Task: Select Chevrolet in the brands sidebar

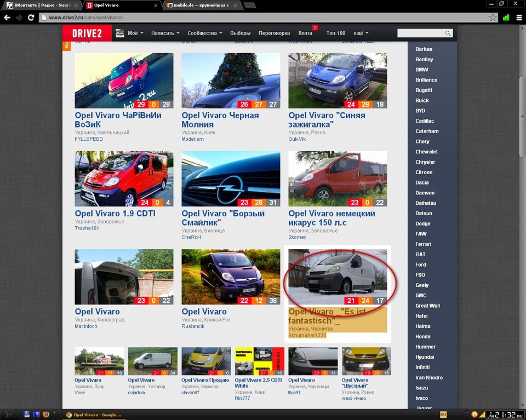Action: click(426, 152)
